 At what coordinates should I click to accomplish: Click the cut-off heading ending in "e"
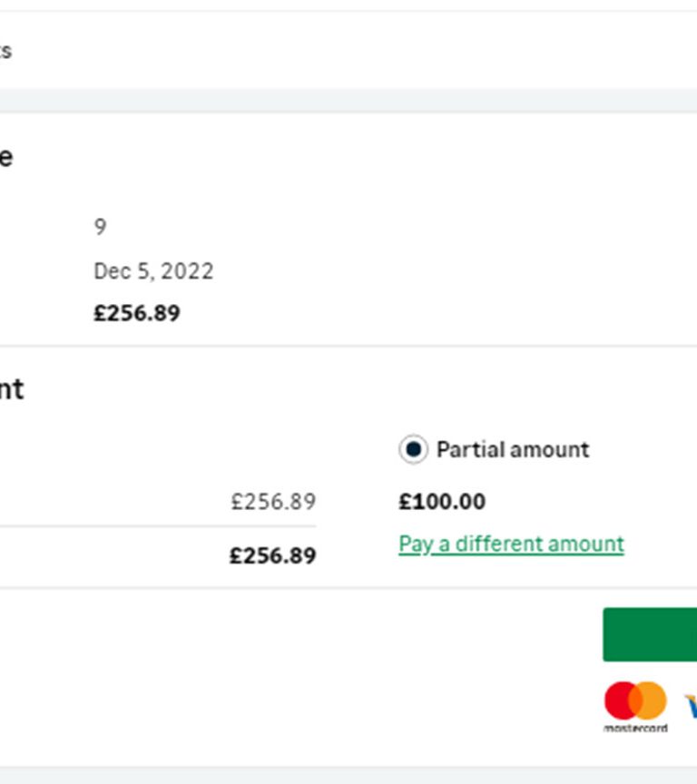click(x=6, y=158)
